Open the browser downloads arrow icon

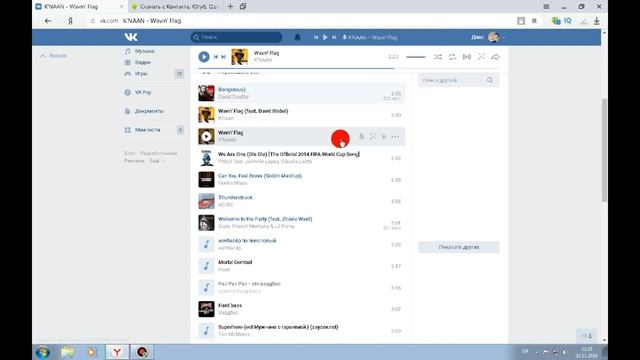(596, 21)
